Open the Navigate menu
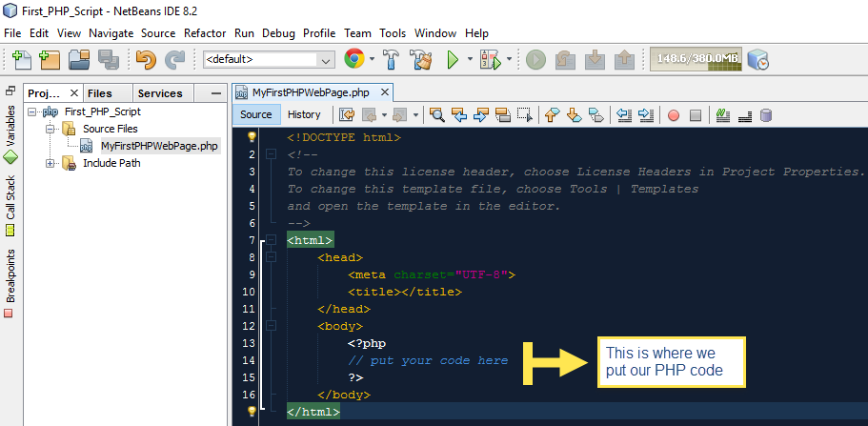This screenshot has height=426, width=868. point(111,33)
